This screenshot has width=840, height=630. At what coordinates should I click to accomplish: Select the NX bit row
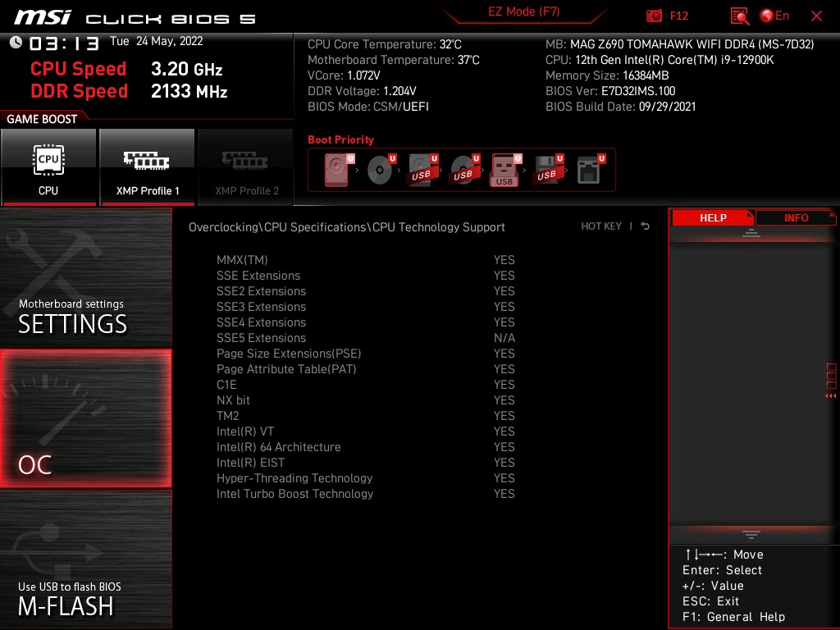(365, 400)
